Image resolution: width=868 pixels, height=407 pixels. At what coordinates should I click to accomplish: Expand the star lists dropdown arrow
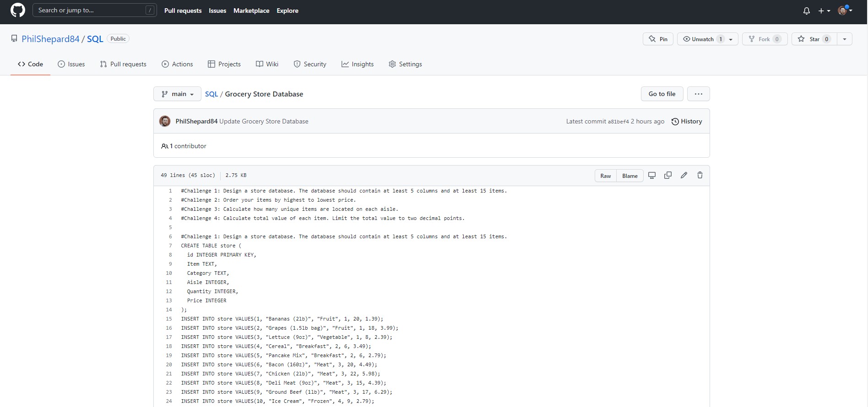click(845, 39)
